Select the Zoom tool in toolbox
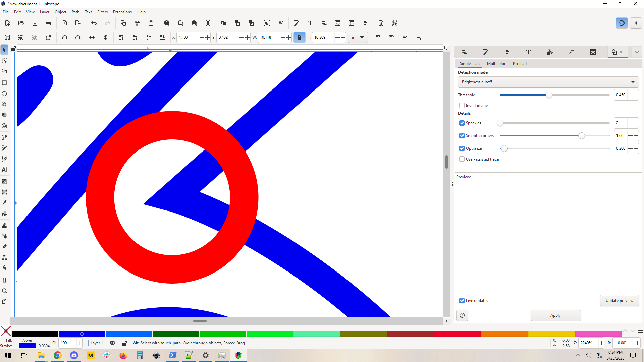Viewport: 644px width, 362px height. click(x=4, y=291)
